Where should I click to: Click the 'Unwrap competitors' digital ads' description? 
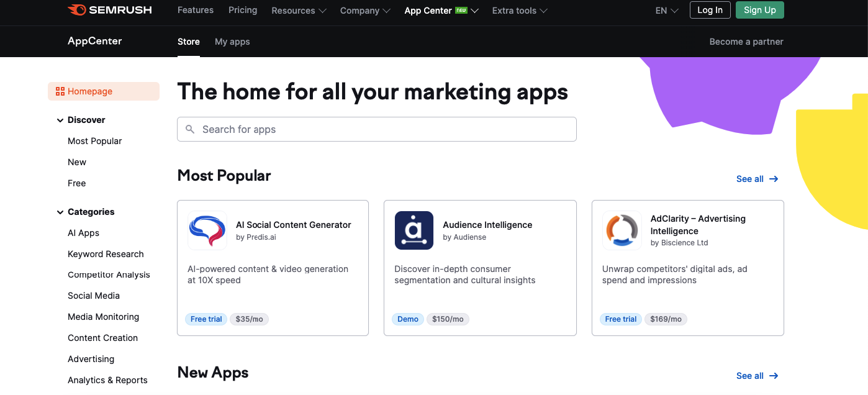pos(675,275)
